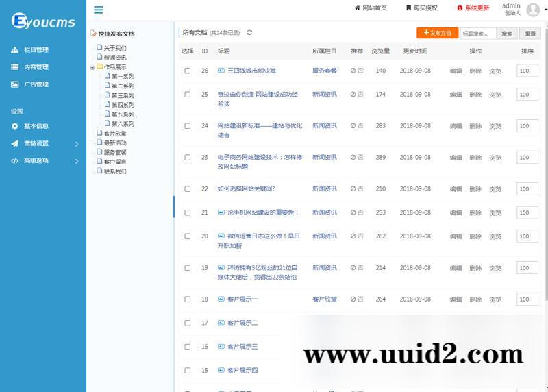Select checkbox for document ID 18
Image resolution: width=548 pixels, height=392 pixels.
pyautogui.click(x=188, y=299)
